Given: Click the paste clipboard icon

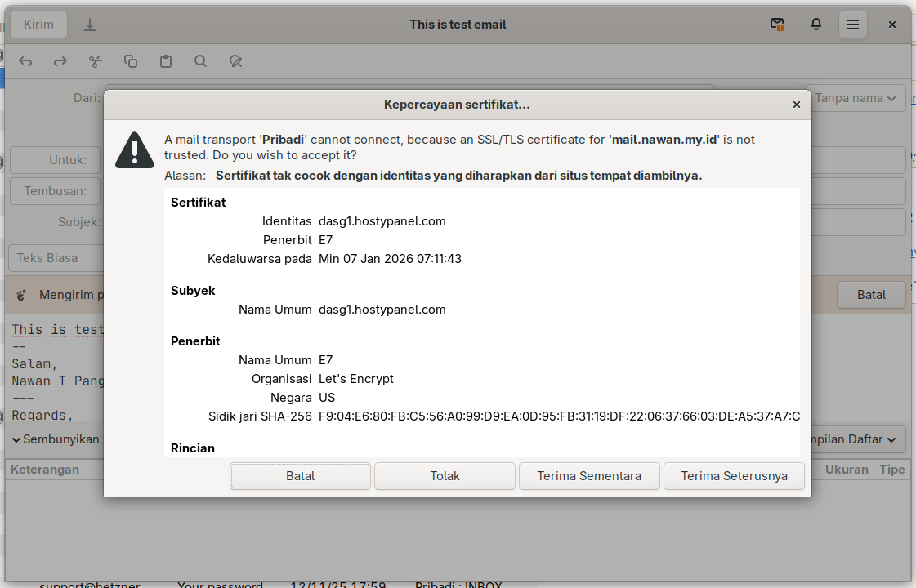Looking at the screenshot, I should coord(166,61).
